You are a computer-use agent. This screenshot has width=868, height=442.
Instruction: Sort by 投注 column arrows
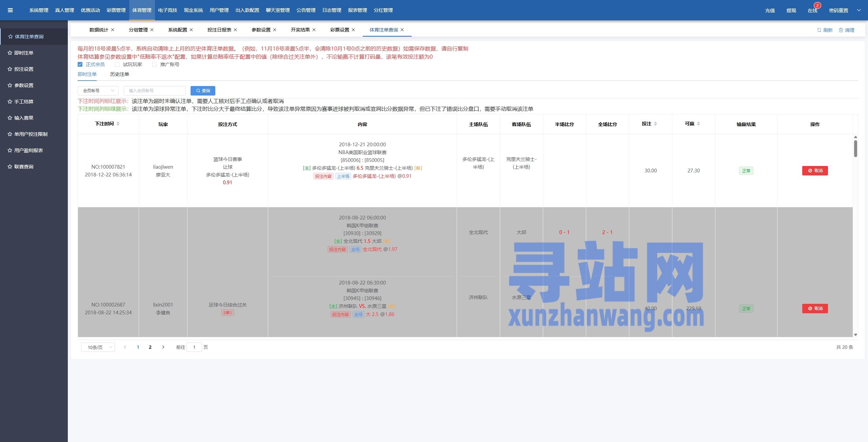pos(655,124)
